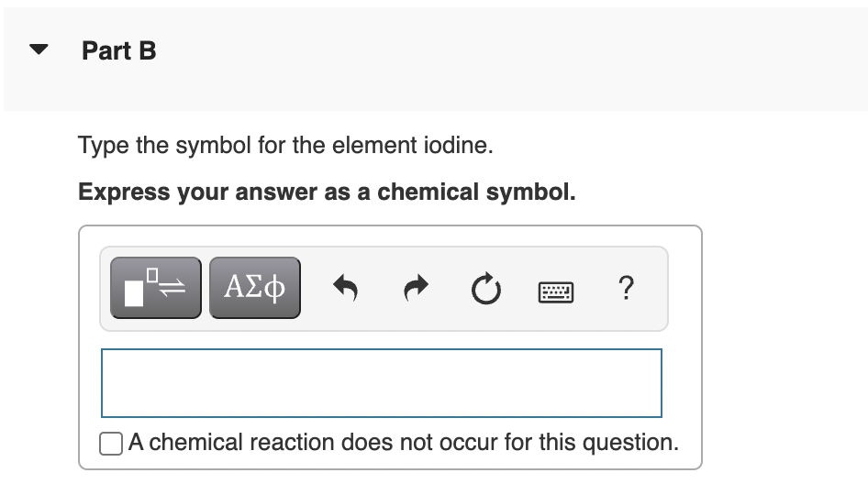868x484 pixels.
Task: Tick the no chemical reaction checkbox
Action: pyautogui.click(x=111, y=444)
